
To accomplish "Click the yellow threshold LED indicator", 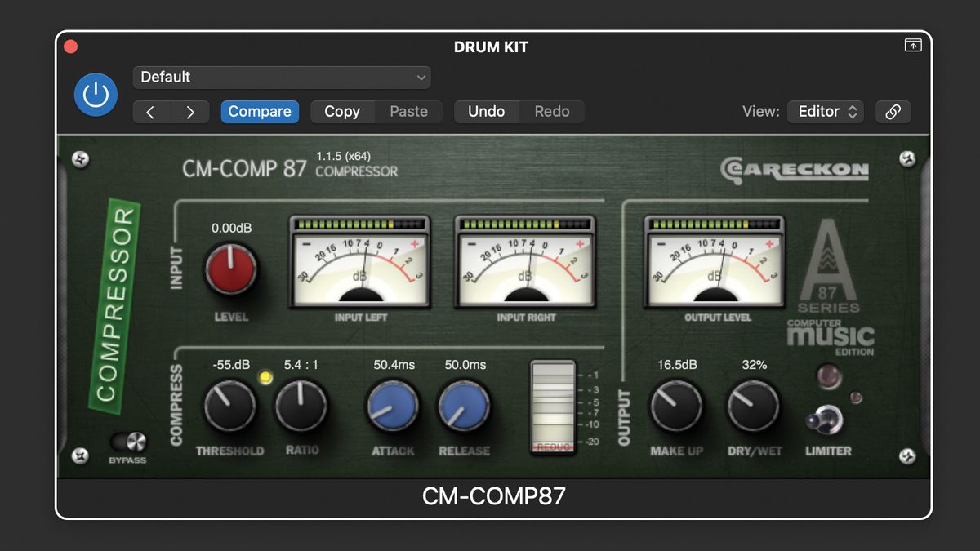I will point(265,377).
